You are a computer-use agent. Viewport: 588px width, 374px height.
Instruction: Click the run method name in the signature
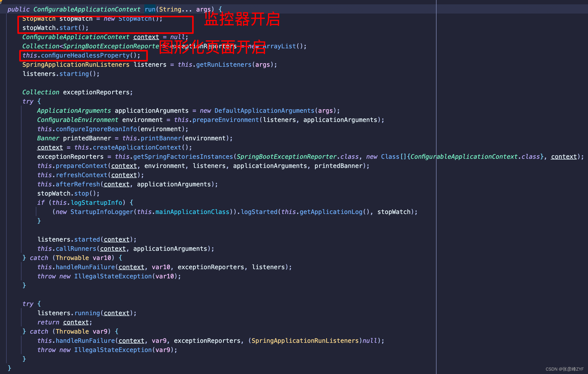(x=150, y=9)
